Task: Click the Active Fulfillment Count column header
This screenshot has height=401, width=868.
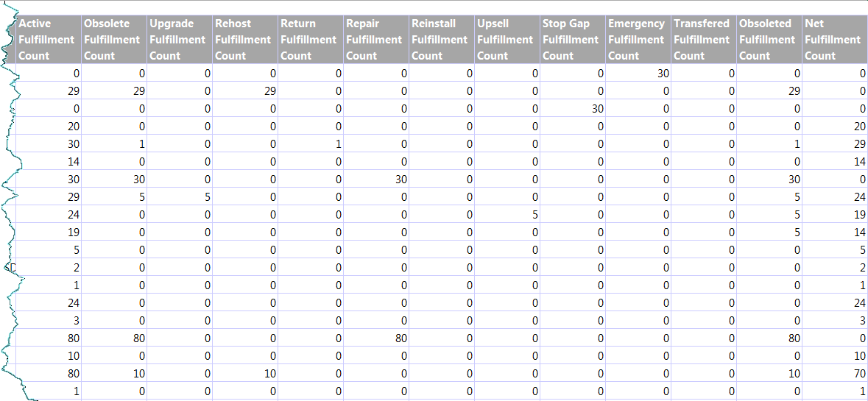Action: click(x=49, y=40)
